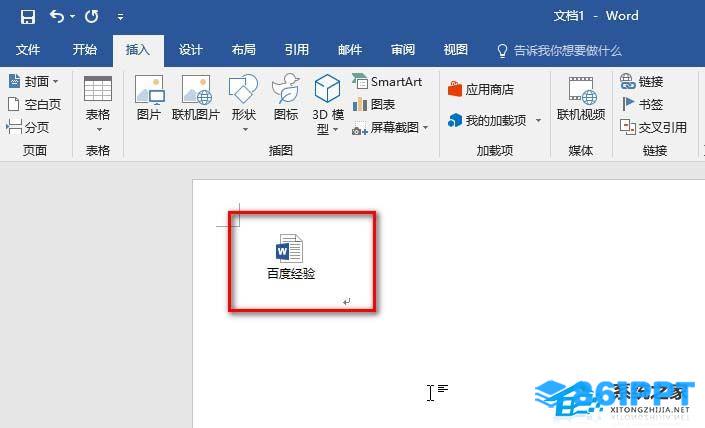The image size is (705, 428).
Task: Open the 布局 (Layout) tab
Action: tap(244, 49)
